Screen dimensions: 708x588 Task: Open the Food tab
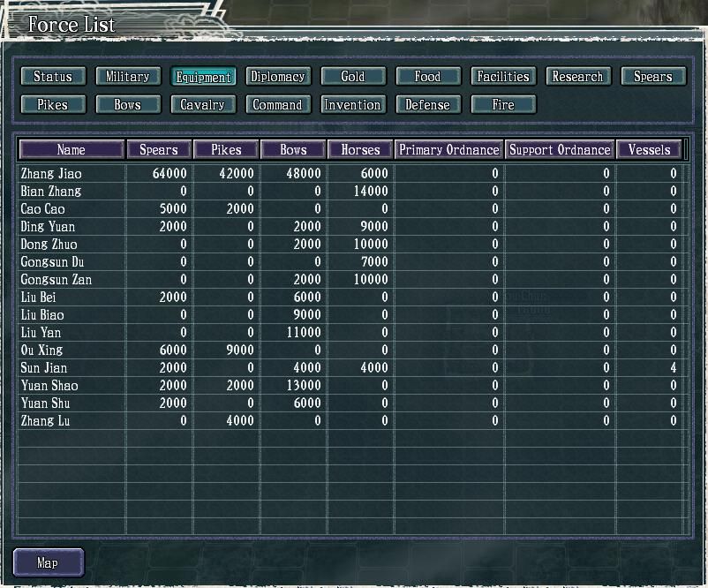(428, 77)
